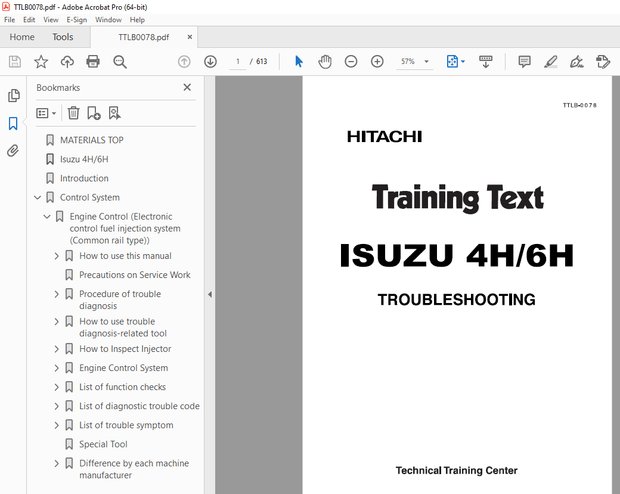Delete selected bookmark with trash icon

click(74, 113)
